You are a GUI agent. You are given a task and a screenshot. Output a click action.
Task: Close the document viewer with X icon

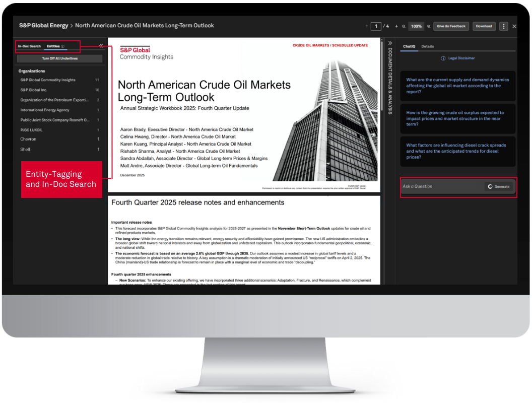(514, 26)
